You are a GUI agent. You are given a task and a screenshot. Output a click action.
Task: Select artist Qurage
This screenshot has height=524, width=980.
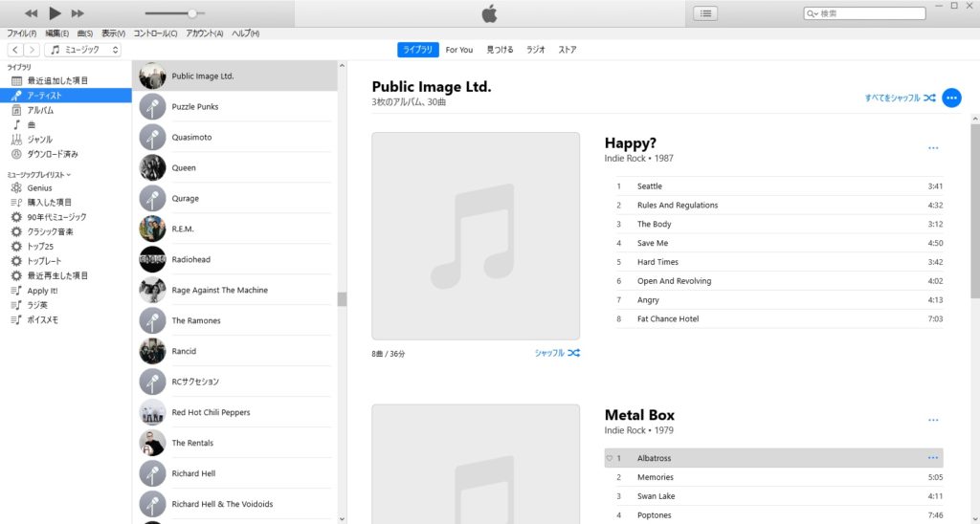tap(234, 199)
